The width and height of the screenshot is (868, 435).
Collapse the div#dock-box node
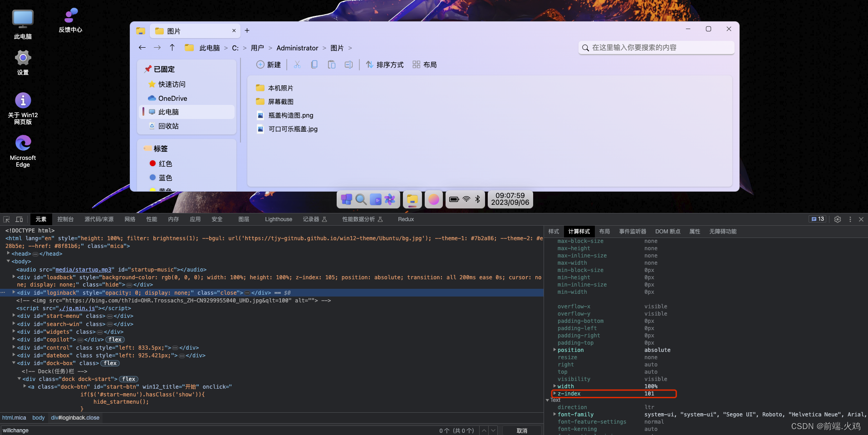pyautogui.click(x=14, y=363)
